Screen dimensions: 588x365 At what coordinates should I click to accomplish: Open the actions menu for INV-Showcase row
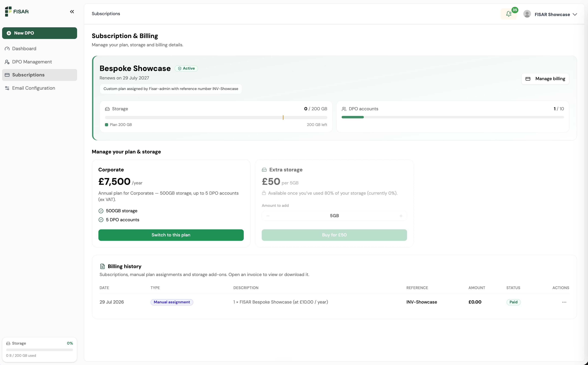(564, 302)
